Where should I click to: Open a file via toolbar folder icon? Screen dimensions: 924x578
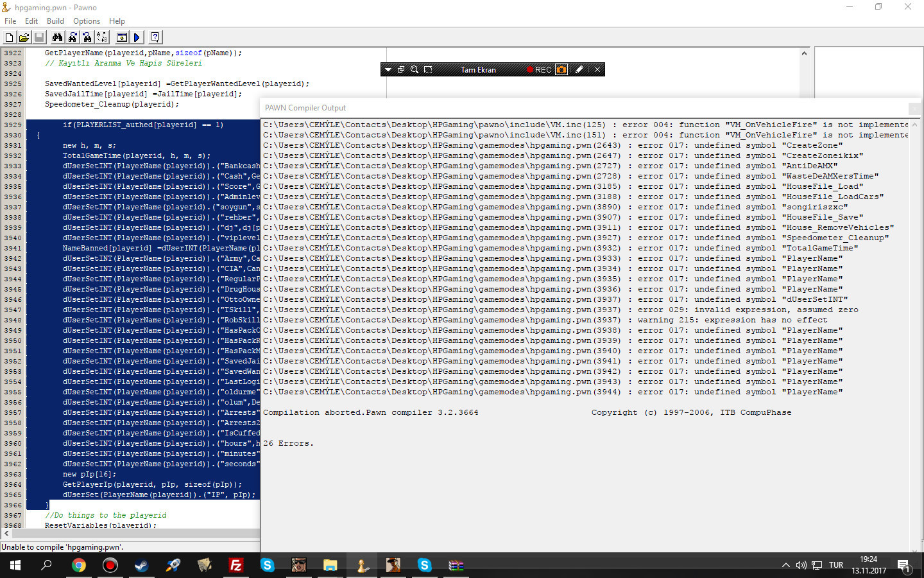pos(24,37)
